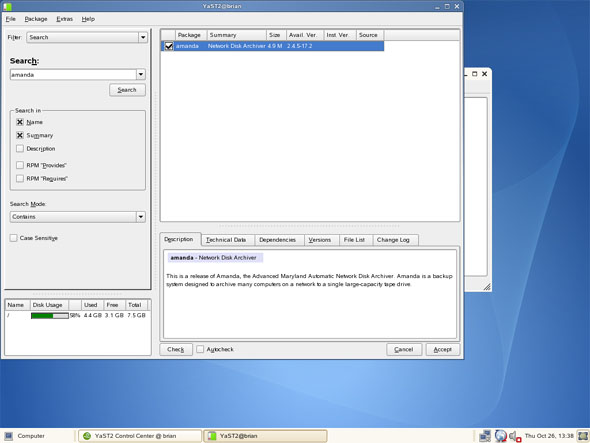Screen dimensions: 590x443
Task: Uncheck the Name search option
Action: [20, 122]
